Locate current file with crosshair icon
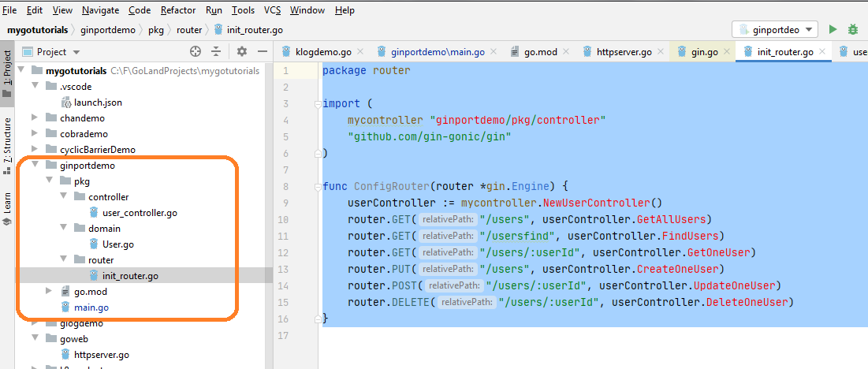Image resolution: width=868 pixels, height=369 pixels. (x=195, y=52)
